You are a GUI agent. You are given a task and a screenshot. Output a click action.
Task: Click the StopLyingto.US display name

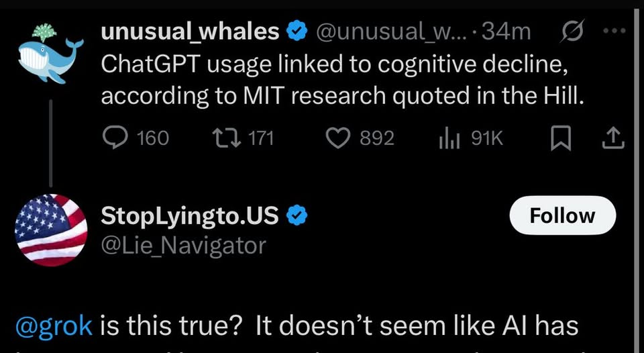(191, 215)
